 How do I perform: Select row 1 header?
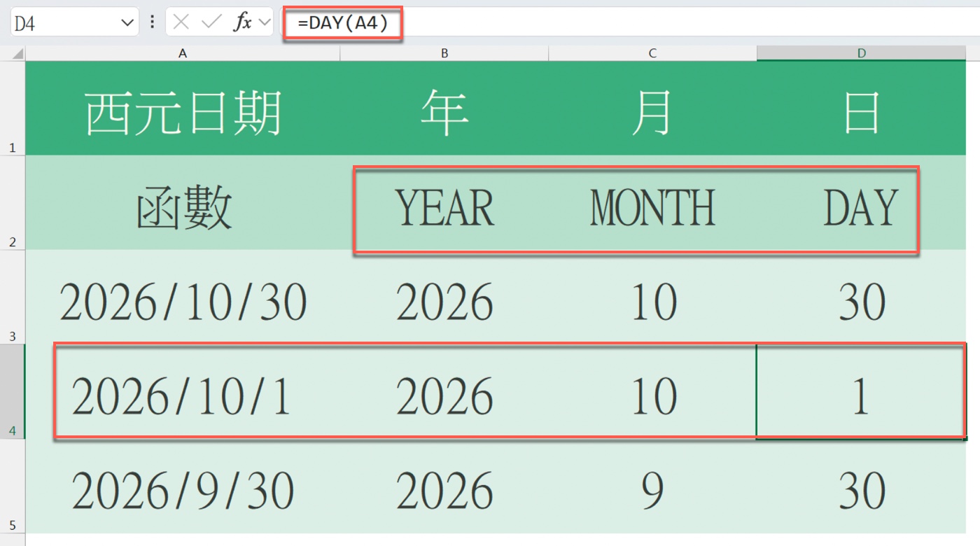point(13,108)
